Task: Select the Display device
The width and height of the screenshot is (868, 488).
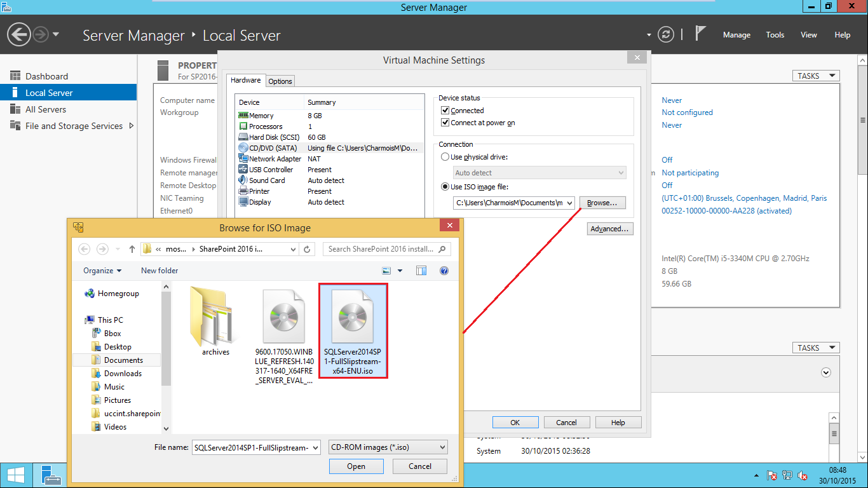Action: click(x=329, y=202)
